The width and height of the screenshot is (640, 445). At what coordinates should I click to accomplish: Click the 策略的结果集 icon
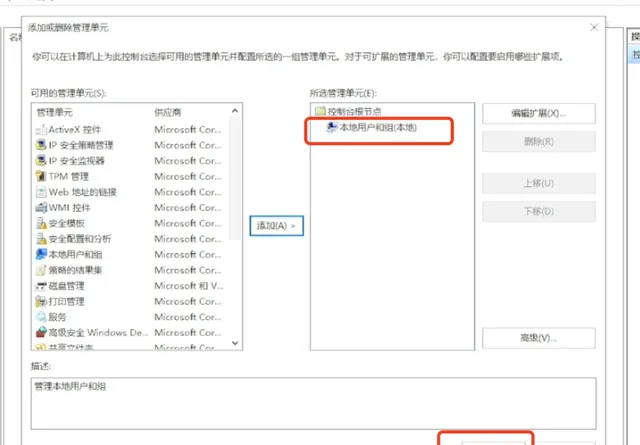coord(41,270)
